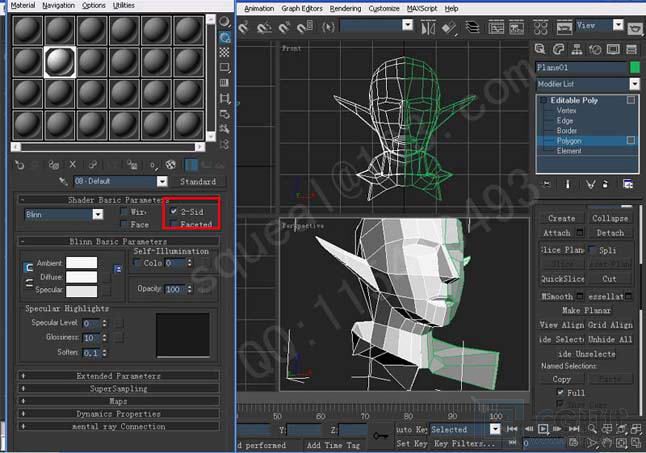Open the MAXScript menu

(x=422, y=8)
